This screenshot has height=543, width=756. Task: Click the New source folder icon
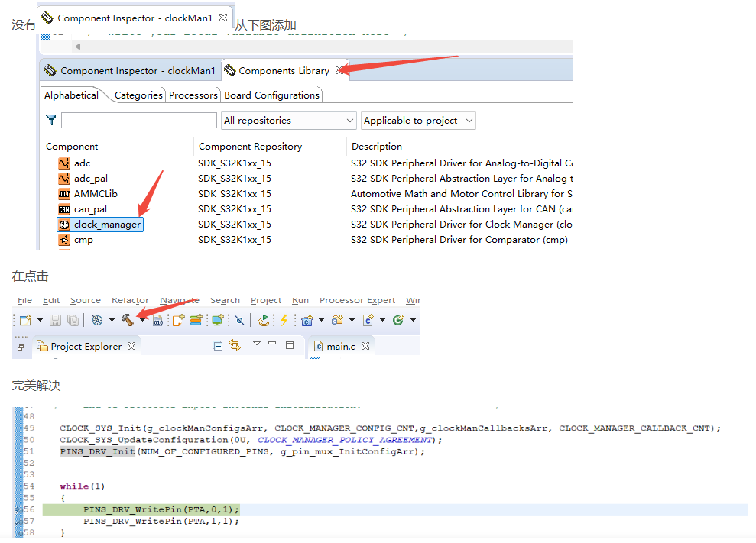[338, 320]
